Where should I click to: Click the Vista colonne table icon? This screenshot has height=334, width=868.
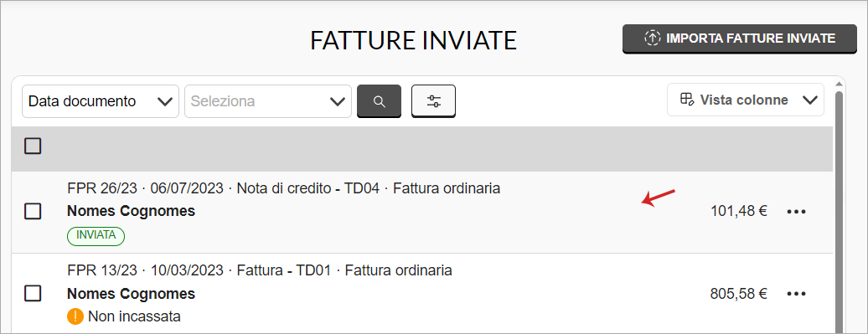point(687,100)
